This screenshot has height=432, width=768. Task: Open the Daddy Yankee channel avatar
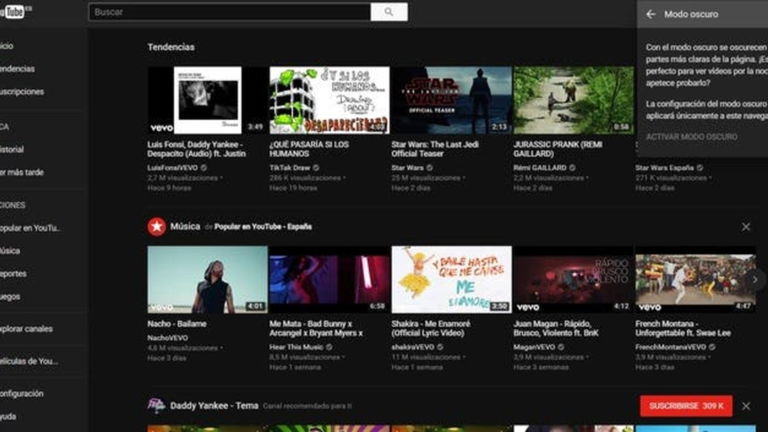(x=157, y=405)
